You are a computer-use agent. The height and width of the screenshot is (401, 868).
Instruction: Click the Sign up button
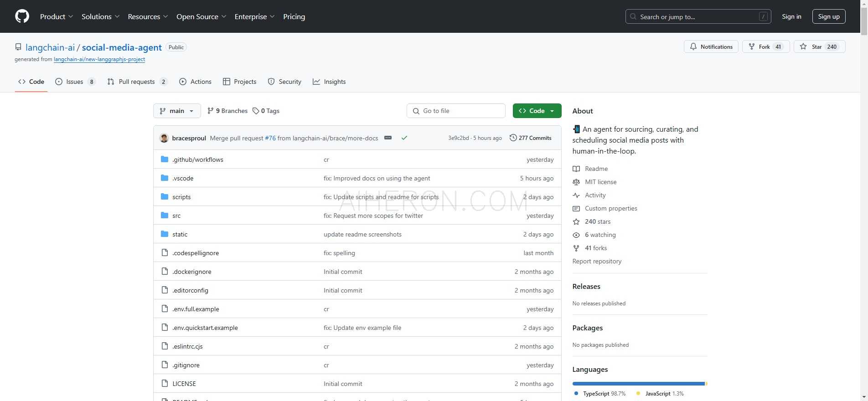[828, 16]
